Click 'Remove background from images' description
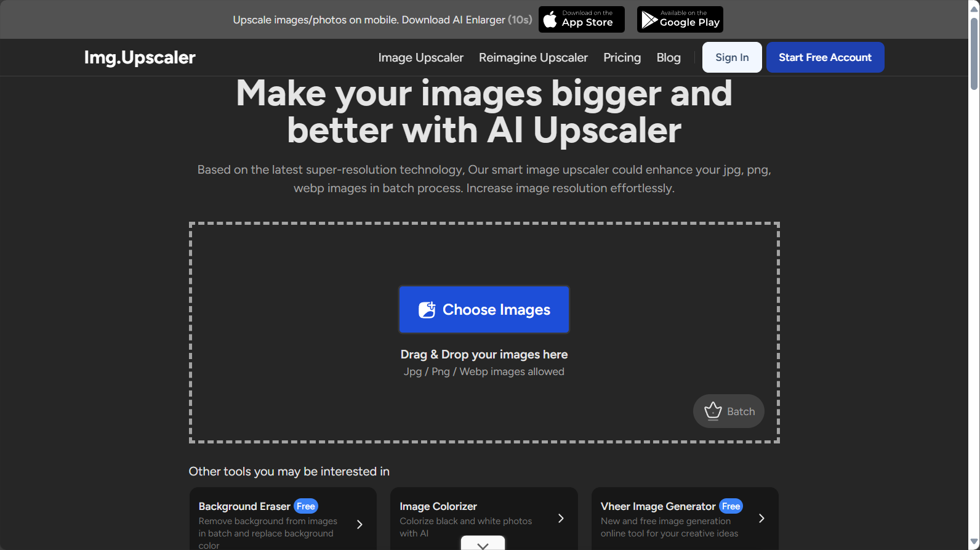This screenshot has width=980, height=550. [268, 533]
